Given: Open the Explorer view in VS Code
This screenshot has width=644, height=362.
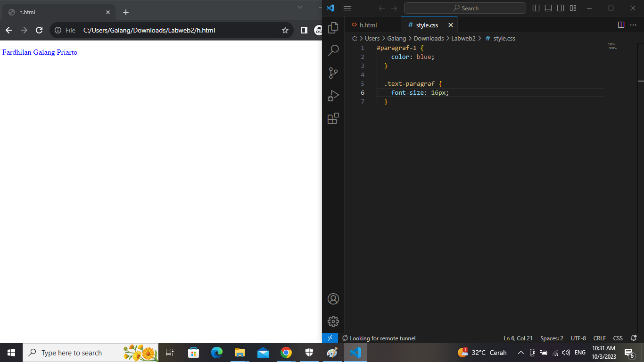Looking at the screenshot, I should click(x=333, y=27).
